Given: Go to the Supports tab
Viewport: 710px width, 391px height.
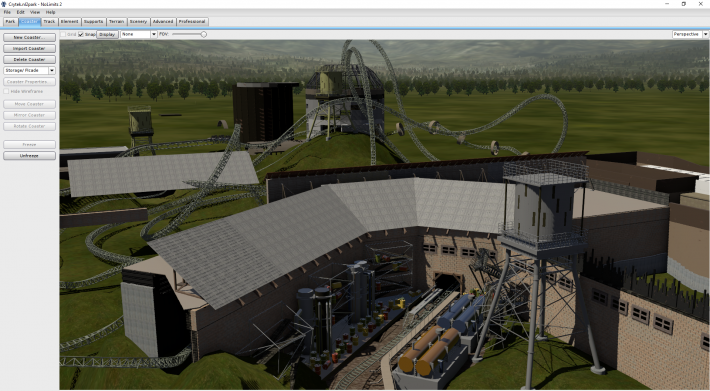Looking at the screenshot, I should click(x=93, y=22).
